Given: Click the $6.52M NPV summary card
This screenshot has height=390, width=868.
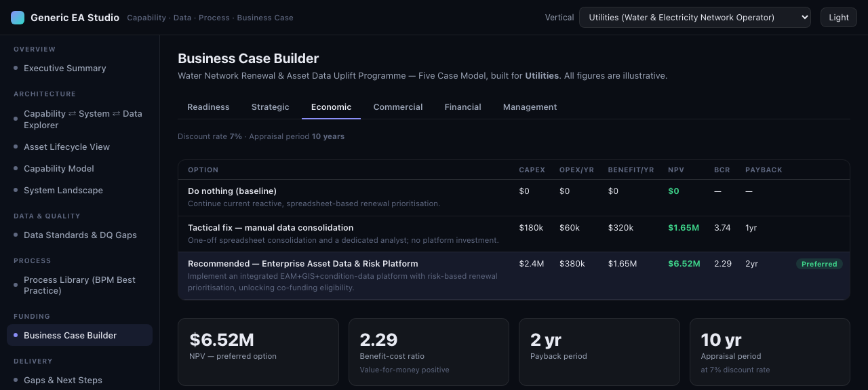Looking at the screenshot, I should [x=258, y=352].
